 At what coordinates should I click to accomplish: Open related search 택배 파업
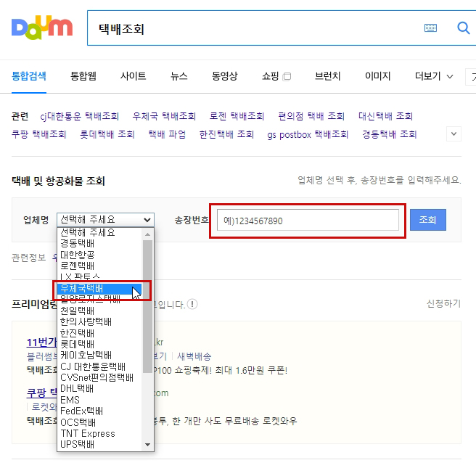167,134
